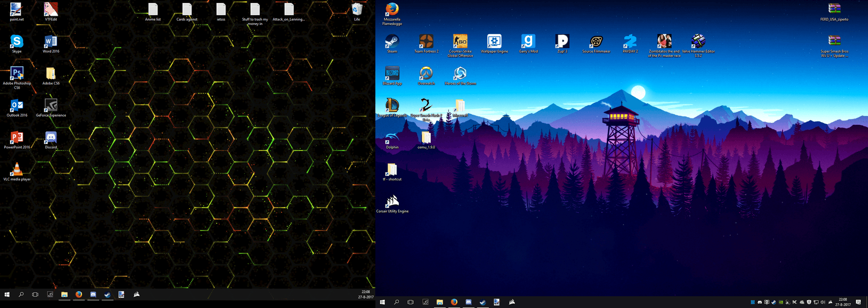Open the Source Filmmaker shortcut
The image size is (868, 308).
click(596, 42)
